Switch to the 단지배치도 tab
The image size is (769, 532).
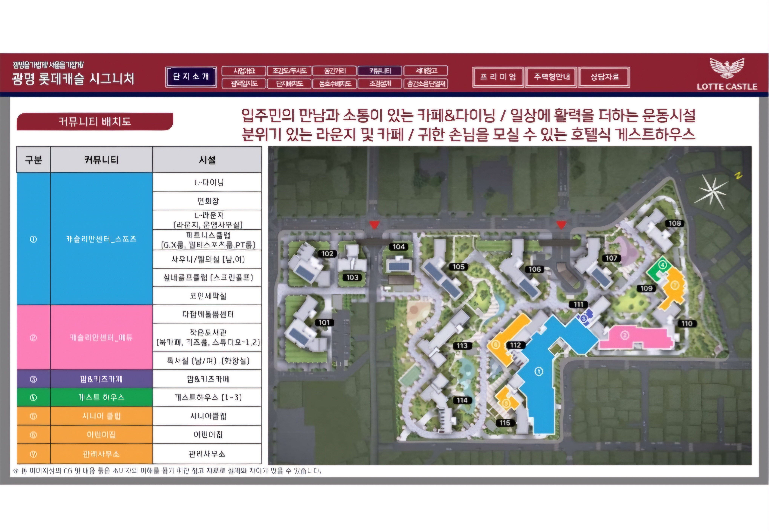(x=290, y=83)
